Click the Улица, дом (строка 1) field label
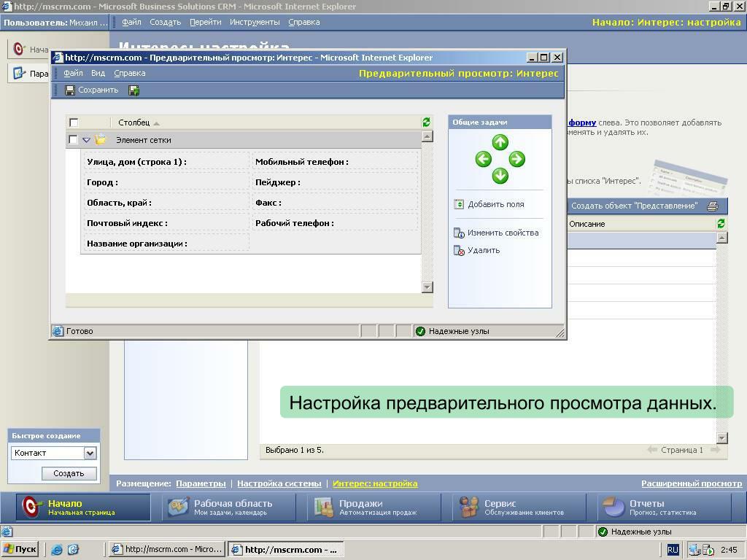Image resolution: width=747 pixels, height=560 pixels. click(136, 162)
